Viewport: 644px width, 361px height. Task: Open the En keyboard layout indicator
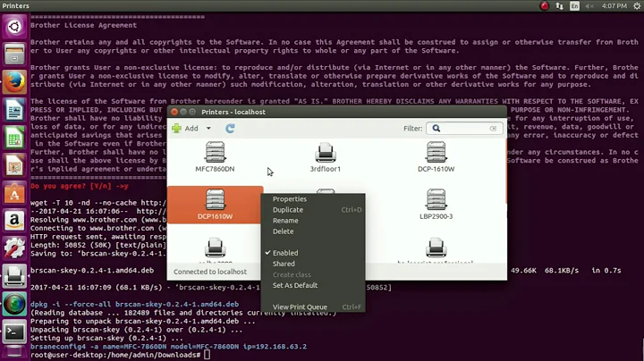click(x=574, y=5)
